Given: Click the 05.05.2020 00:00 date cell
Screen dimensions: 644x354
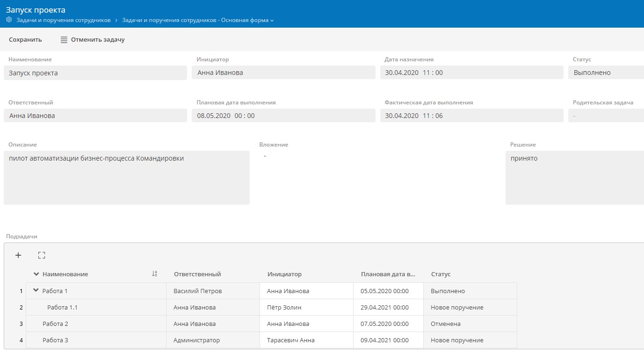Looking at the screenshot, I should point(388,291).
